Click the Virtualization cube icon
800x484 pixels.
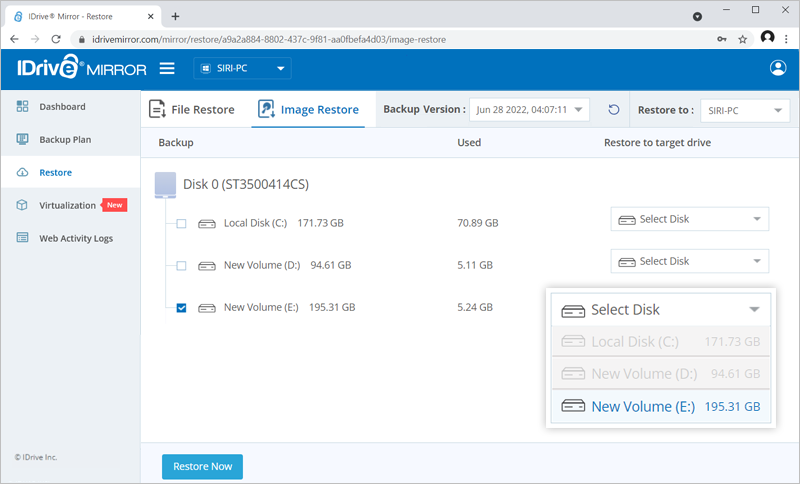pyautogui.click(x=22, y=205)
